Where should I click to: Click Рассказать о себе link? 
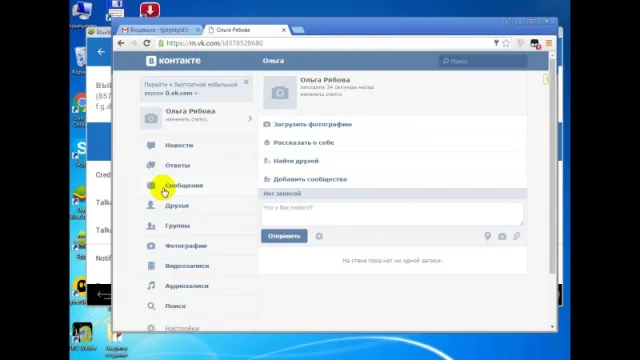point(304,142)
